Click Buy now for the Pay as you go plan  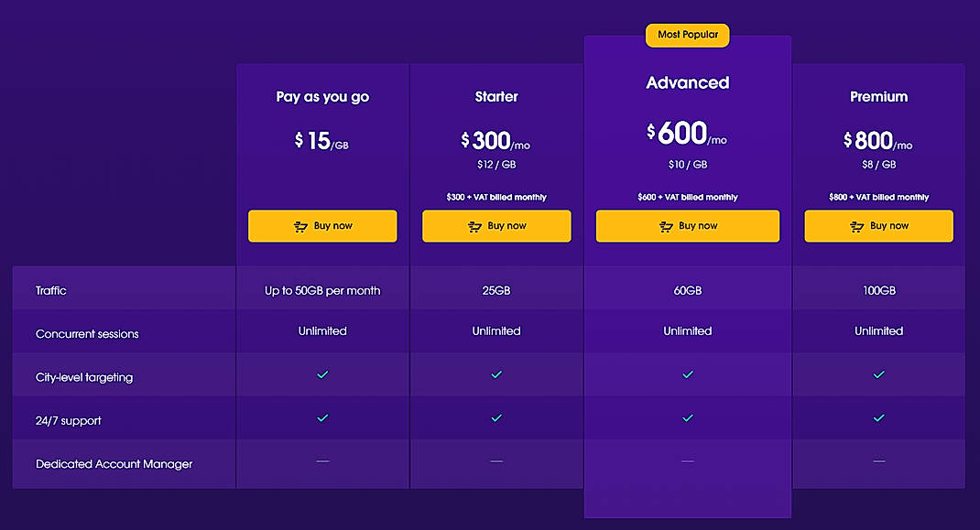tap(322, 225)
